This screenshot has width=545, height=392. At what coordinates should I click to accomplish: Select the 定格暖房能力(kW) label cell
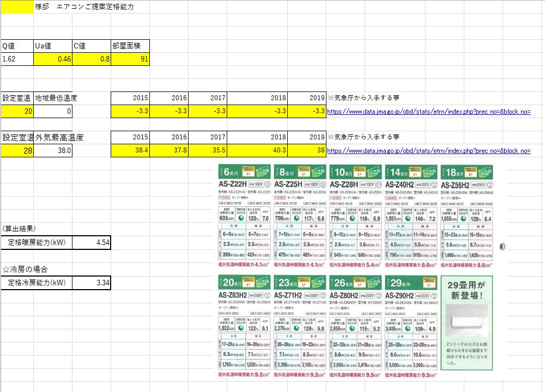(x=37, y=242)
